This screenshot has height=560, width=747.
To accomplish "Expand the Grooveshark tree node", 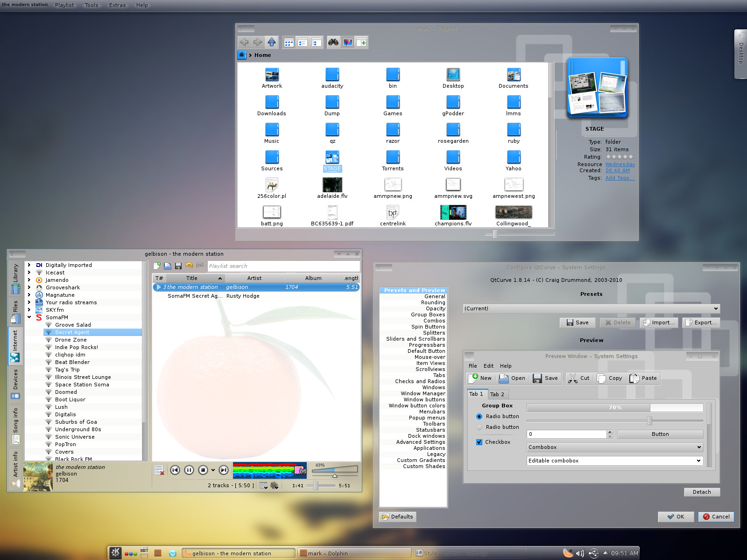I will click(29, 287).
